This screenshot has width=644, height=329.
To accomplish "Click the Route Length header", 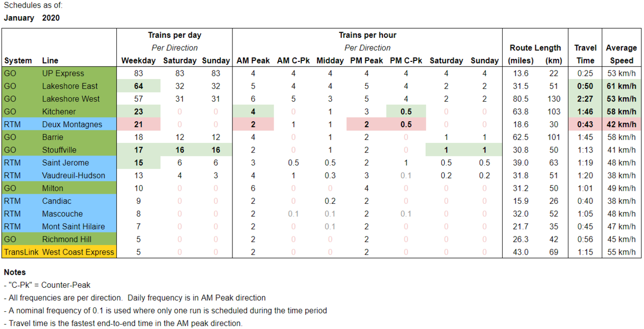I will [x=535, y=48].
